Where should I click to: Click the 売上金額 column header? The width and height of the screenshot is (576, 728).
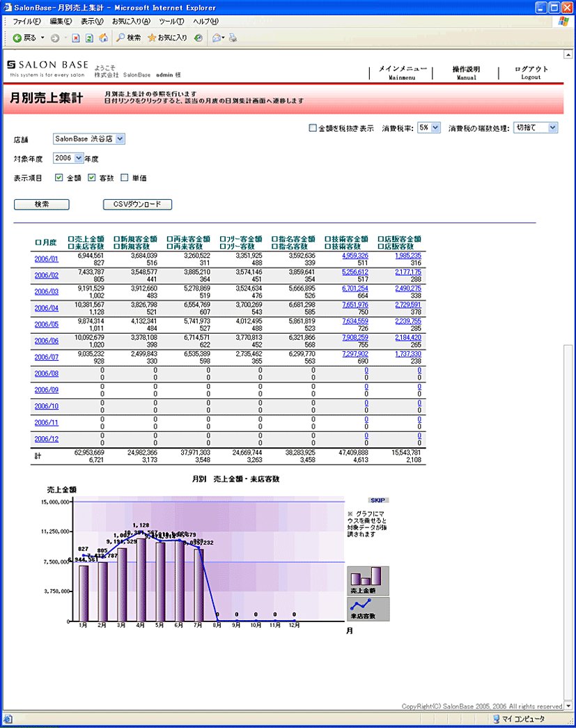tap(86, 239)
